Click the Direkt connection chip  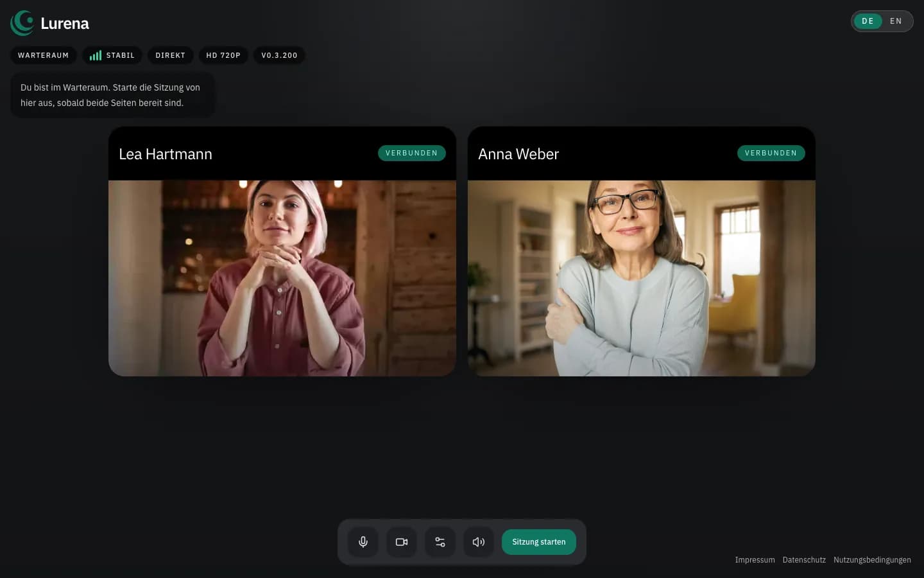click(170, 56)
